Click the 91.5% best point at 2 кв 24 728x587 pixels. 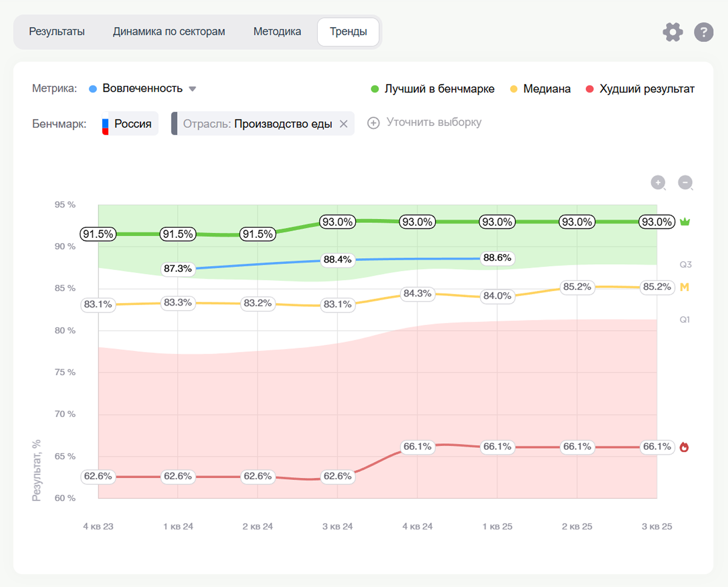tap(258, 234)
